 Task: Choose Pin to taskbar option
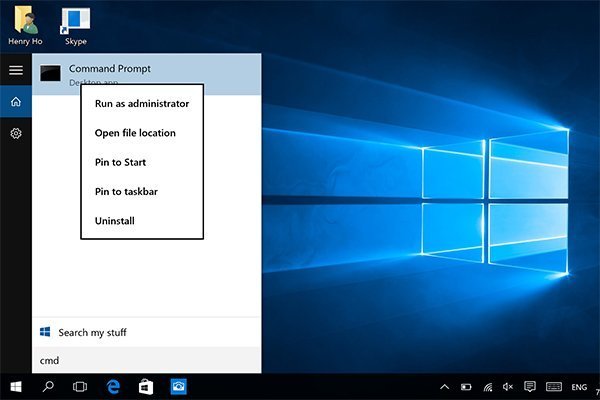pyautogui.click(x=125, y=191)
